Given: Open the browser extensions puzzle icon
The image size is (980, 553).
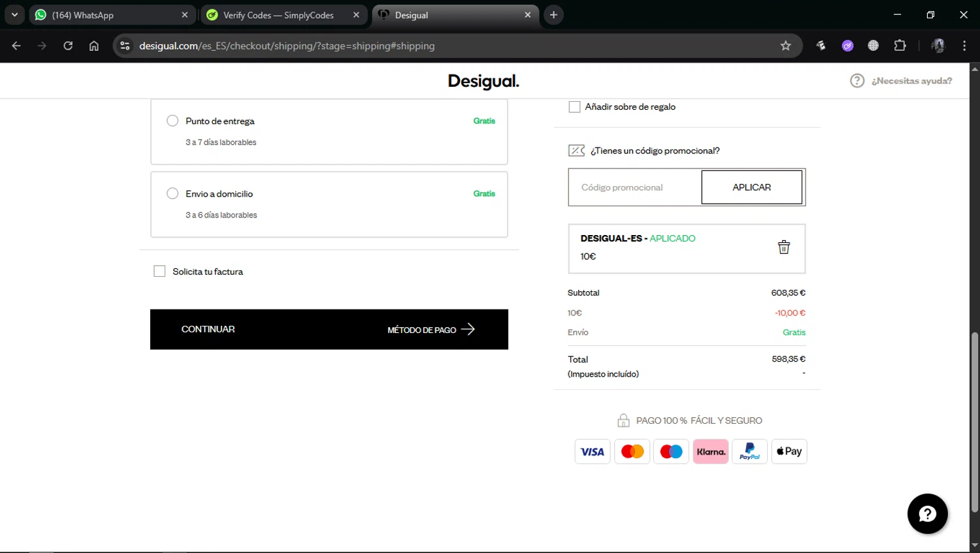Looking at the screenshot, I should [900, 46].
